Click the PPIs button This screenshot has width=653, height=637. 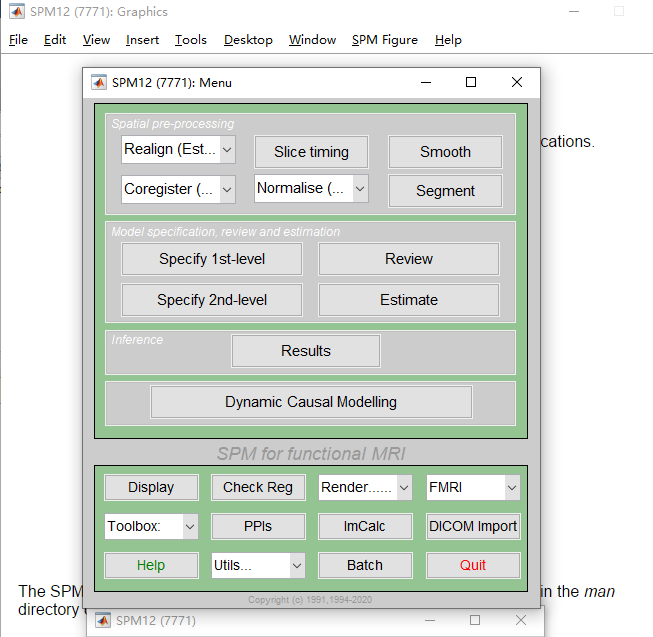pos(258,526)
